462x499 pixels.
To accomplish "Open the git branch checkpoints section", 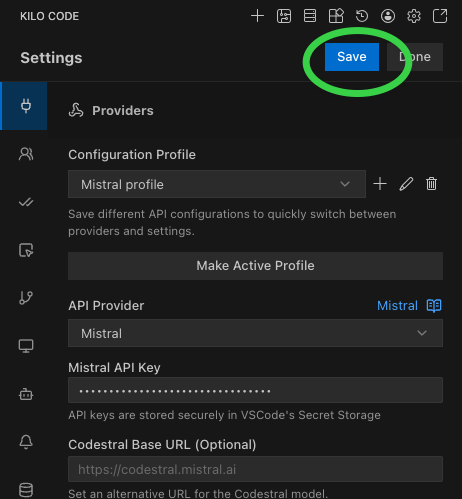I will pos(26,298).
